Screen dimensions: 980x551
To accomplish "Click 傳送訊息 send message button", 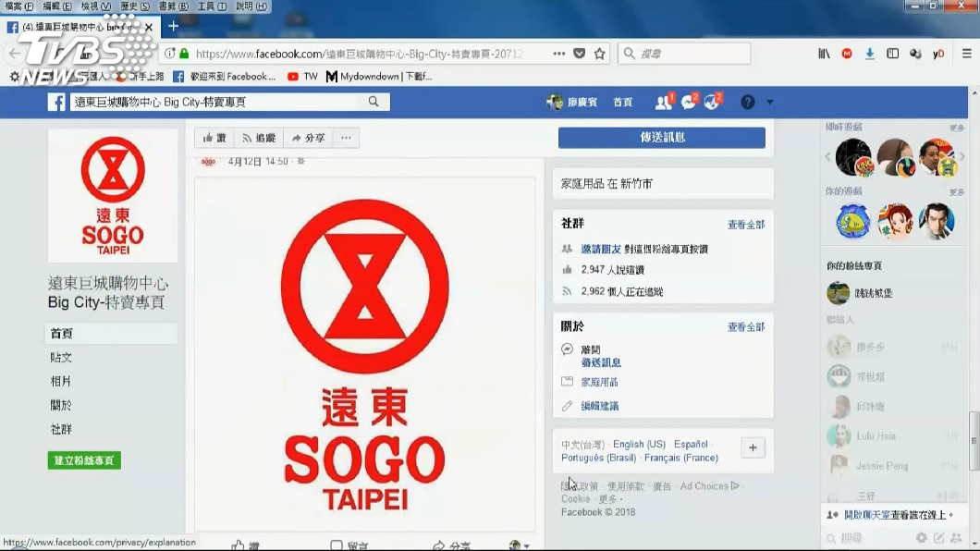I will tap(662, 138).
